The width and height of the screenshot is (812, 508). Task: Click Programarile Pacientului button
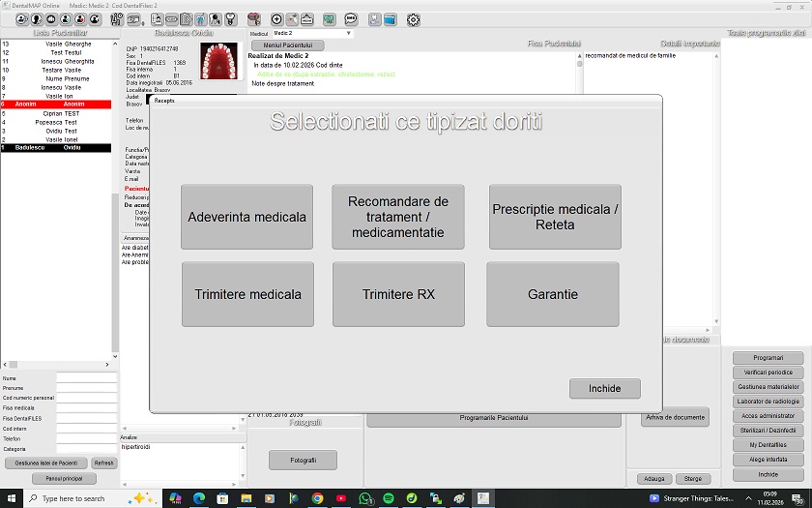(x=494, y=418)
